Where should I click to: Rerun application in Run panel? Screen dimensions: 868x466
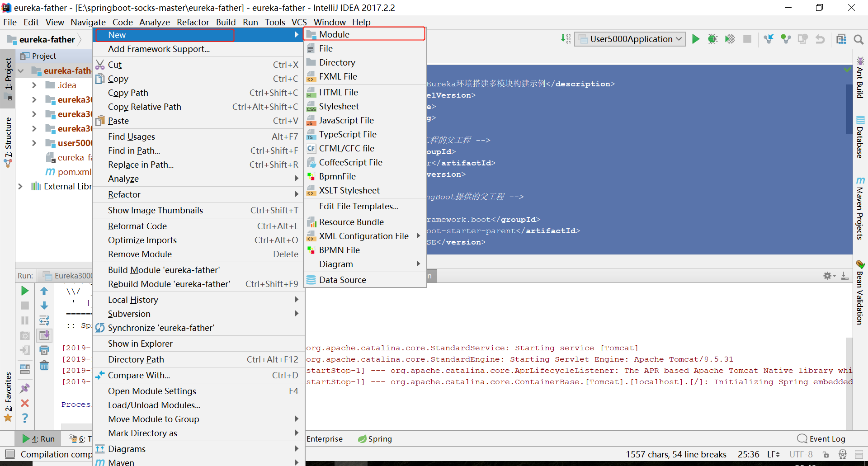pos(25,291)
